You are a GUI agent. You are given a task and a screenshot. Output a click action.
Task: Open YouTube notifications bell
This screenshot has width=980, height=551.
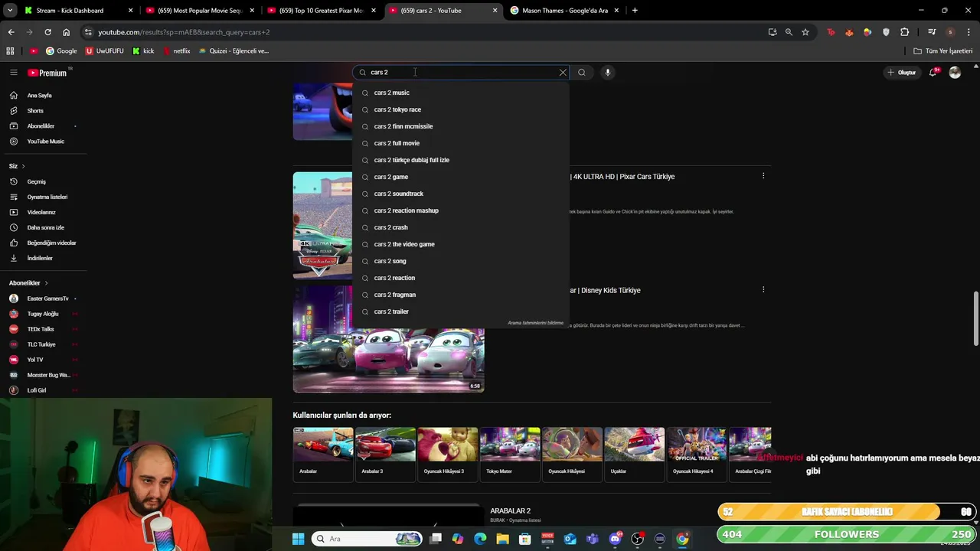click(x=933, y=72)
